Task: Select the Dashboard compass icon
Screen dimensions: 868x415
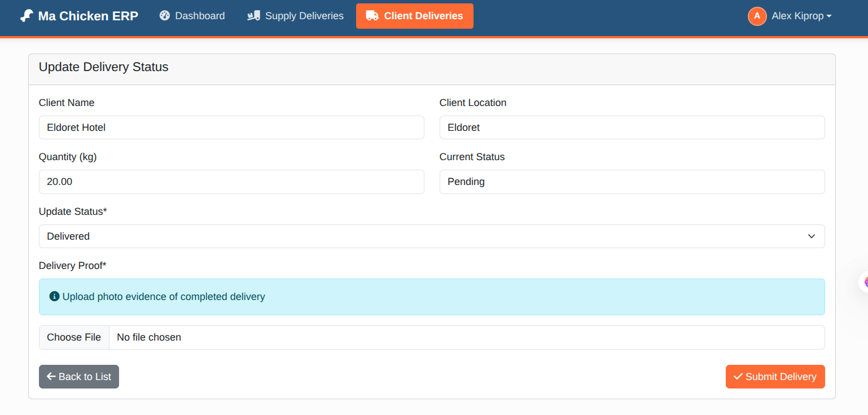Action: coord(164,15)
